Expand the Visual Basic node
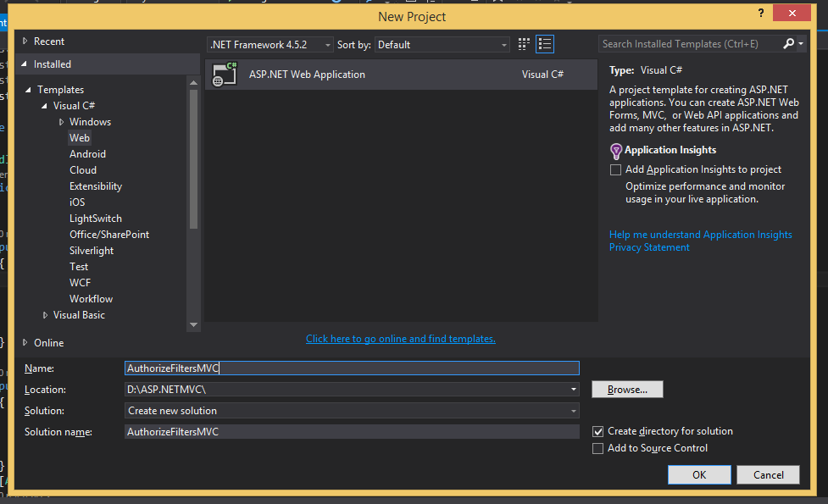 (x=45, y=315)
